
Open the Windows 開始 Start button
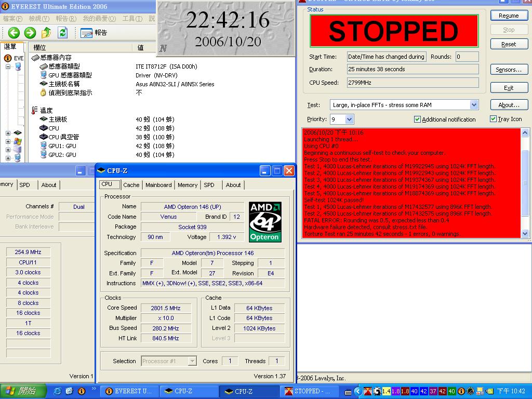pyautogui.click(x=23, y=391)
